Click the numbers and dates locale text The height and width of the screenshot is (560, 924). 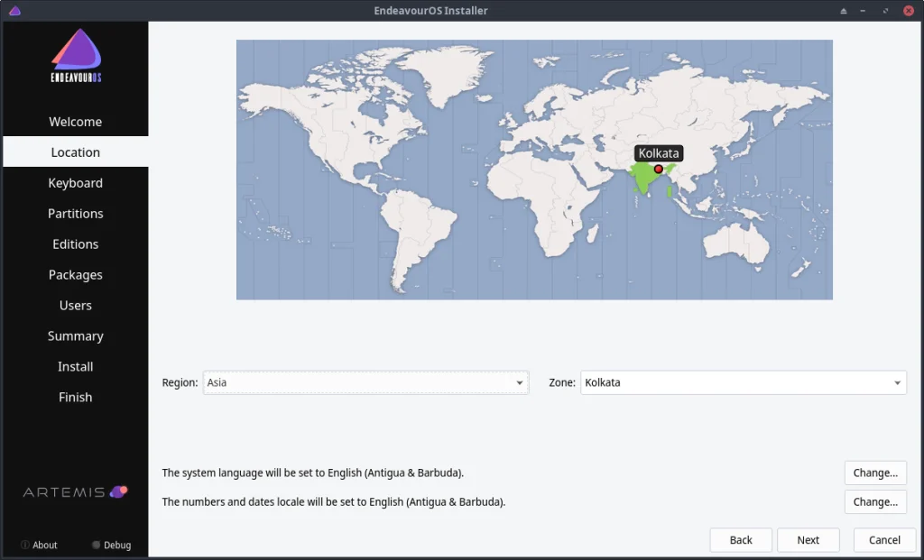click(x=334, y=501)
